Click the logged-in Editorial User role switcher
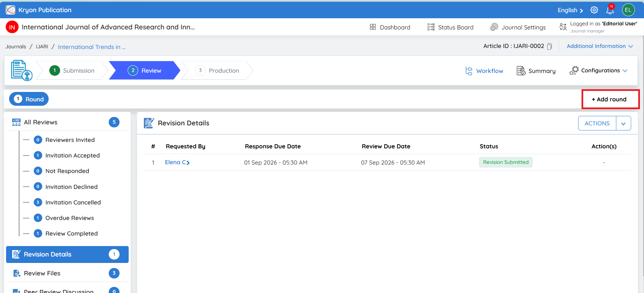644x293 pixels. point(598,27)
